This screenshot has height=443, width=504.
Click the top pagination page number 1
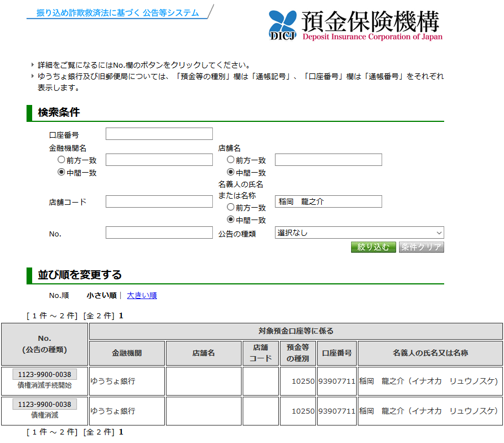[x=121, y=315]
